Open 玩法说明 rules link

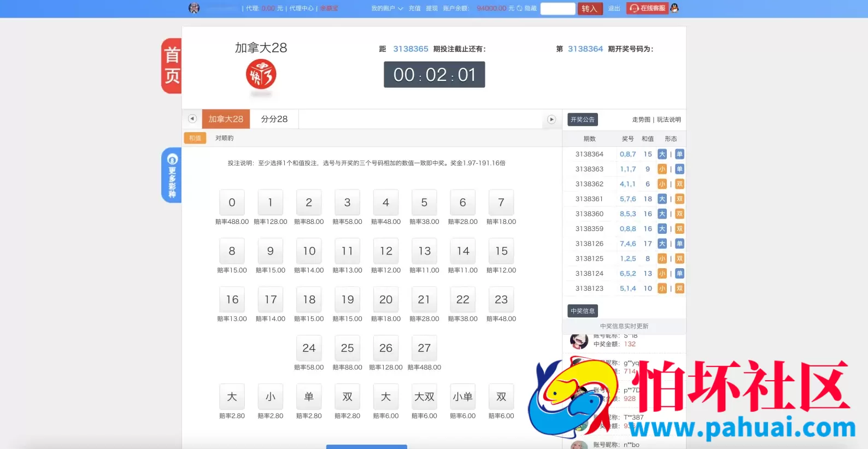tap(669, 120)
